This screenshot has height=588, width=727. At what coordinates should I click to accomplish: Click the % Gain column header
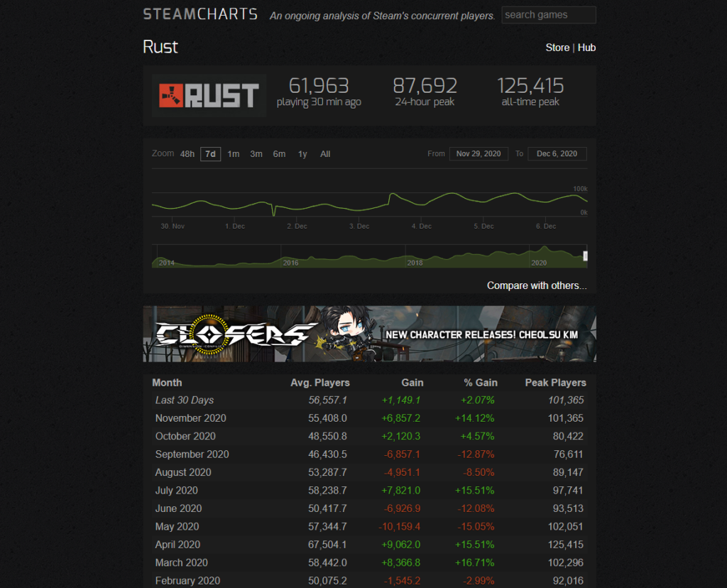tap(481, 383)
